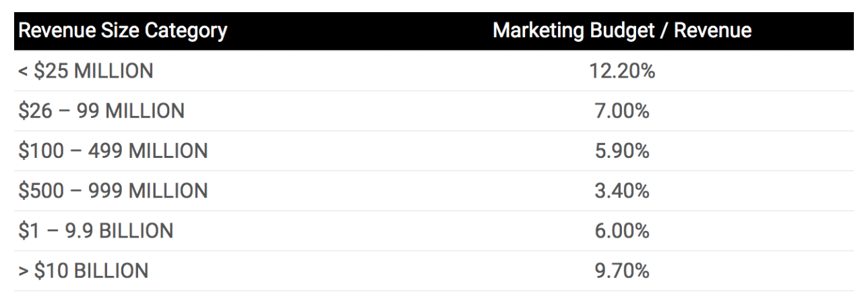
Task: Select the > $10 BILLION row label
Action: 83,271
